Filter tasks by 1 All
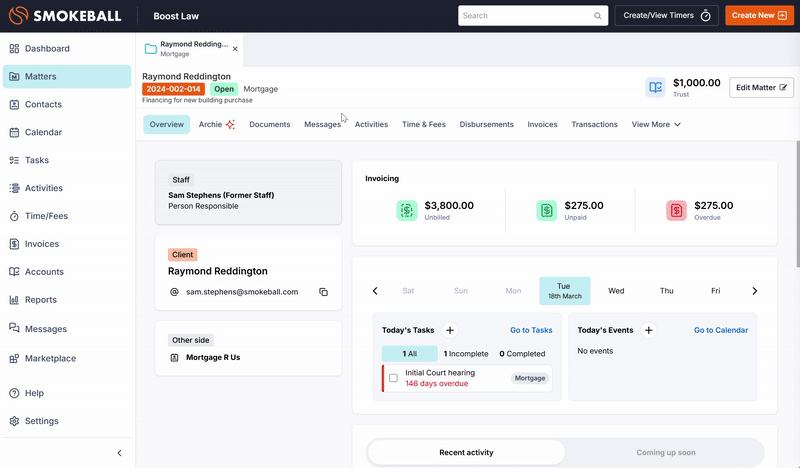The height and width of the screenshot is (468, 800). coord(410,354)
